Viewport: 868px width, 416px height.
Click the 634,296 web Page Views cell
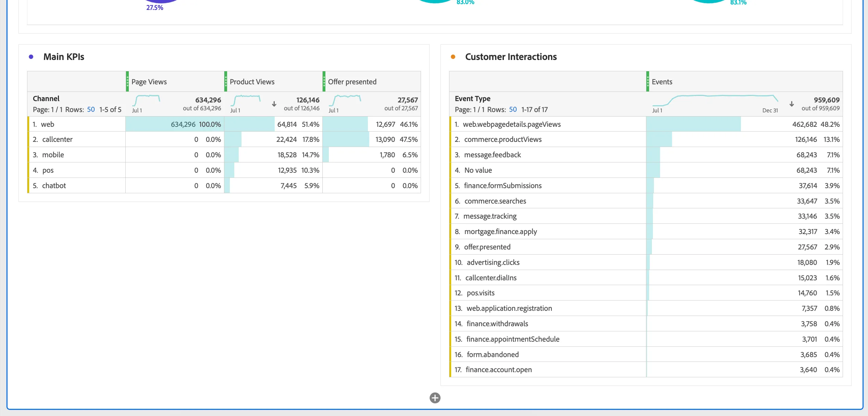coord(175,124)
